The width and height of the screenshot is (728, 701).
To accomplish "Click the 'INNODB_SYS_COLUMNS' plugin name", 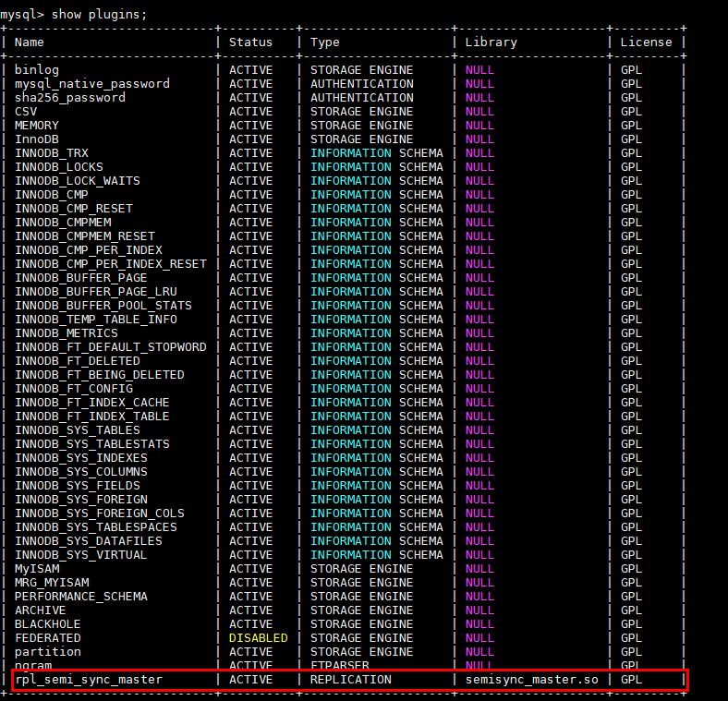I will tap(80, 472).
